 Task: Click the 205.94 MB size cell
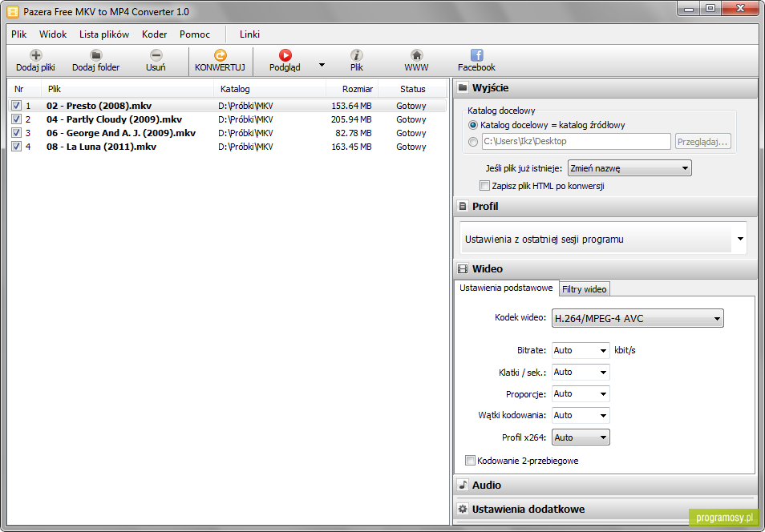coord(351,119)
